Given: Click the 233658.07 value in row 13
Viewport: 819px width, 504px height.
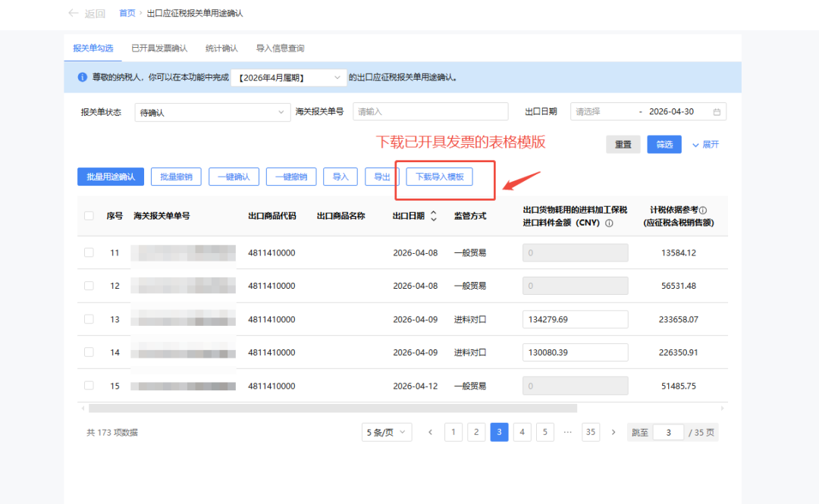Looking at the screenshot, I should [x=679, y=319].
